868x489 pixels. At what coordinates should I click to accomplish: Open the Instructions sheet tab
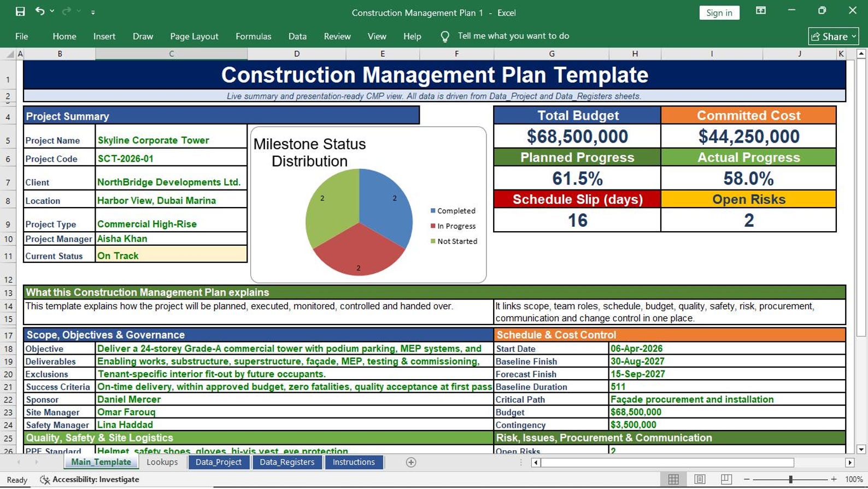pos(354,462)
